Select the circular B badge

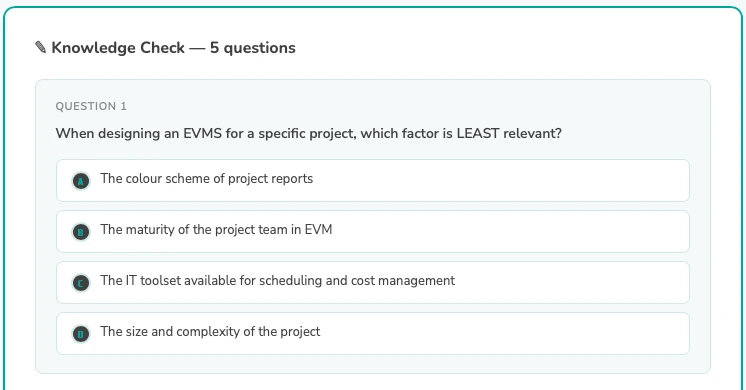(x=81, y=232)
